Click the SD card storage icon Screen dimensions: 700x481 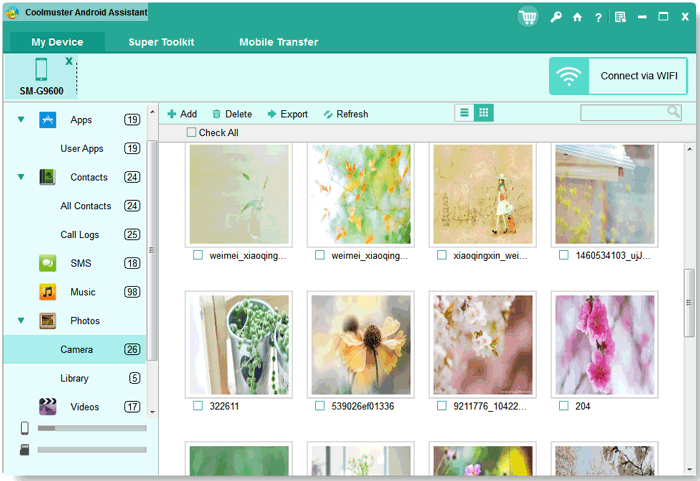click(25, 450)
